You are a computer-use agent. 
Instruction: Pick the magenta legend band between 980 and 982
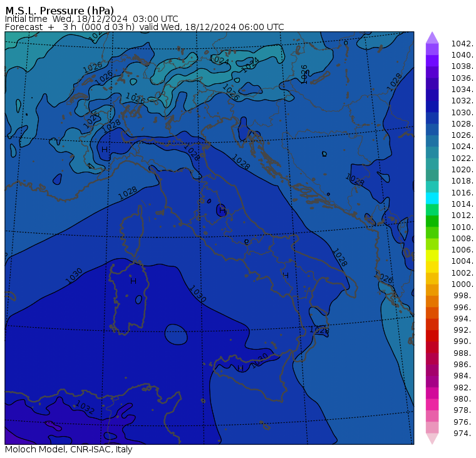(x=432, y=393)
